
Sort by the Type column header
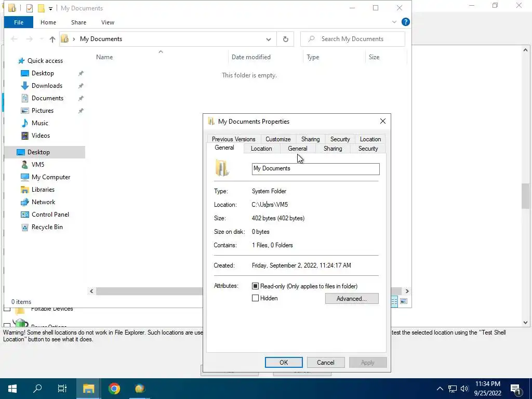312,57
